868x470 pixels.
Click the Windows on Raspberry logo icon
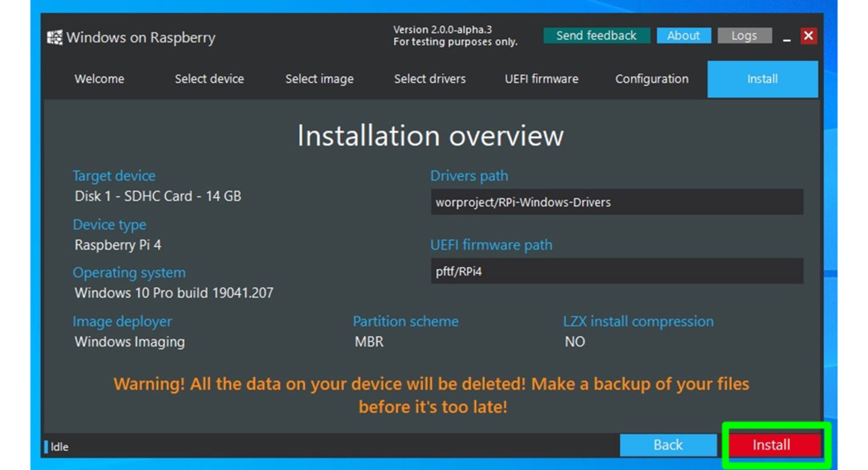point(55,38)
